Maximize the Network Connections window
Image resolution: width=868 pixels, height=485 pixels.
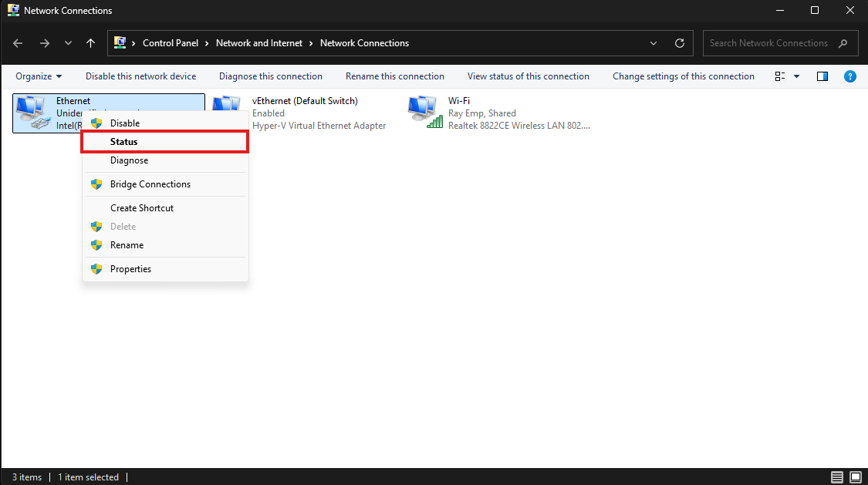click(815, 11)
